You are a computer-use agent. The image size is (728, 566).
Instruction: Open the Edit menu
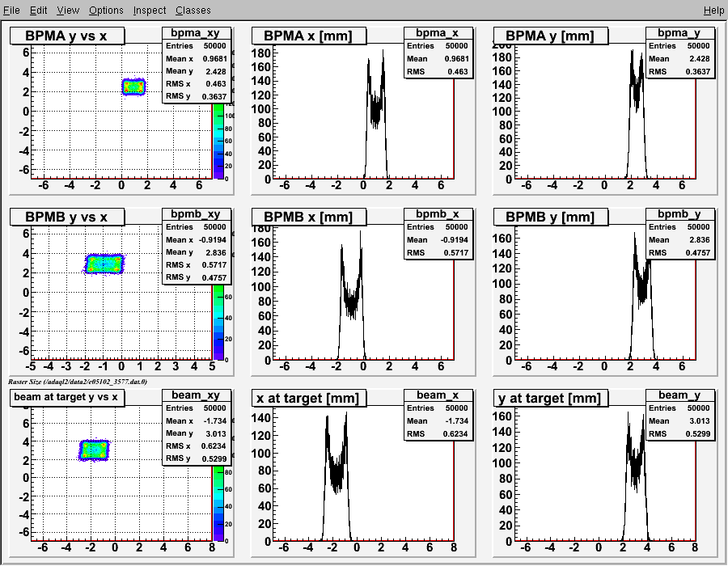(38, 11)
